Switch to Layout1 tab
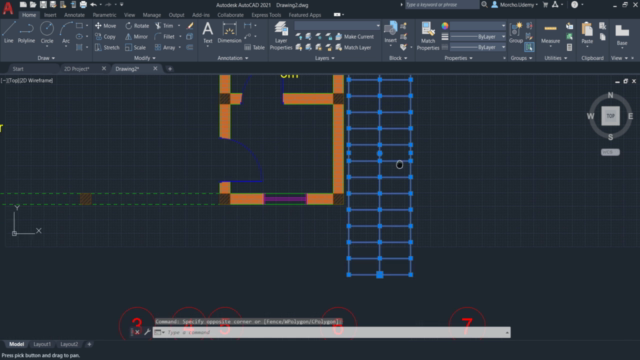Screen dimensions: 640x360 (42, 344)
